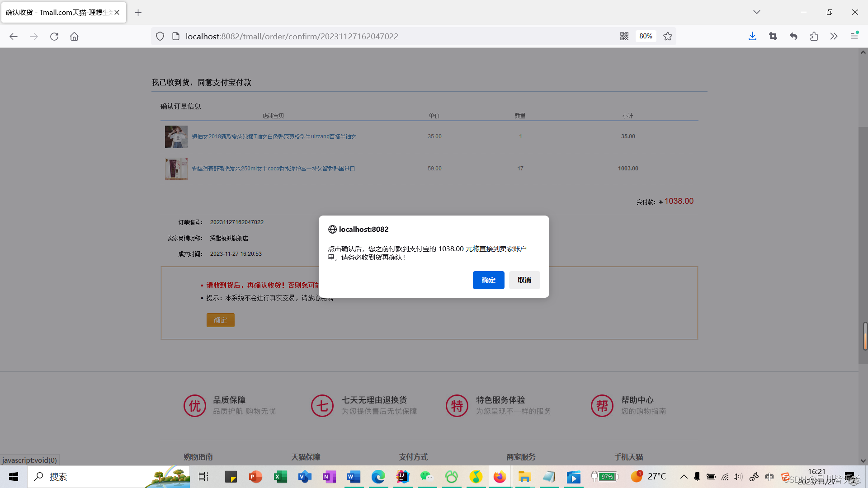Viewport: 868px width, 488px height.
Task: Click the shampoo product thumbnail
Action: tap(176, 169)
